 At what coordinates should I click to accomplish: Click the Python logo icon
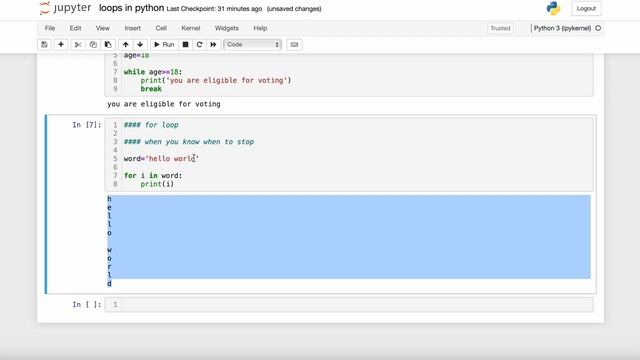pyautogui.click(x=553, y=9)
